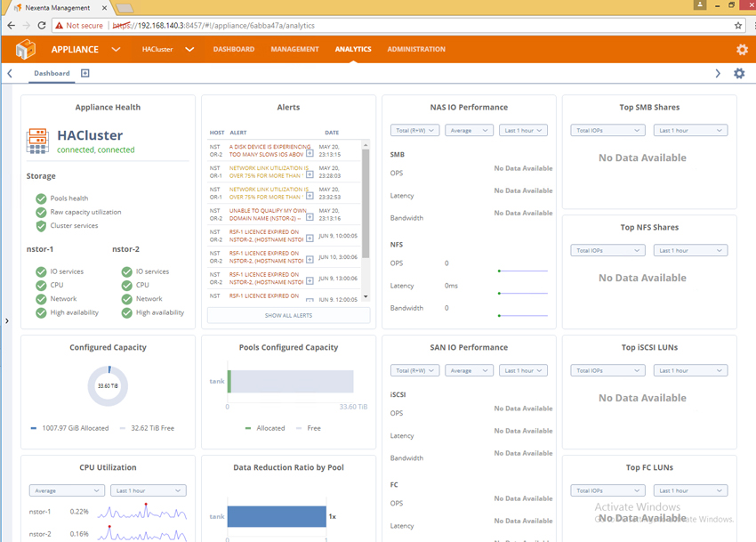Screen dimensions: 756x542
Task: Click the Cluster services check icon
Action: coord(41,225)
